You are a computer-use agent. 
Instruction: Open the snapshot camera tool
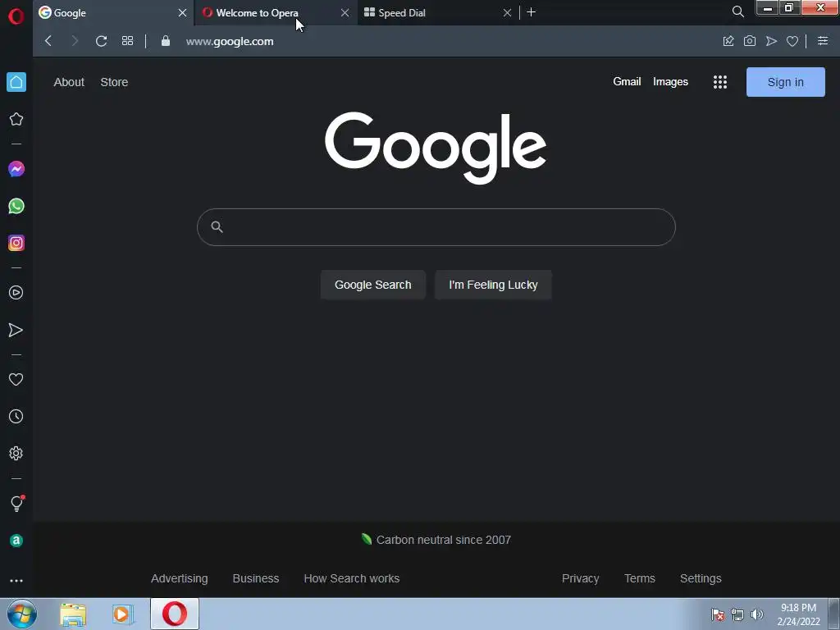[x=750, y=41]
